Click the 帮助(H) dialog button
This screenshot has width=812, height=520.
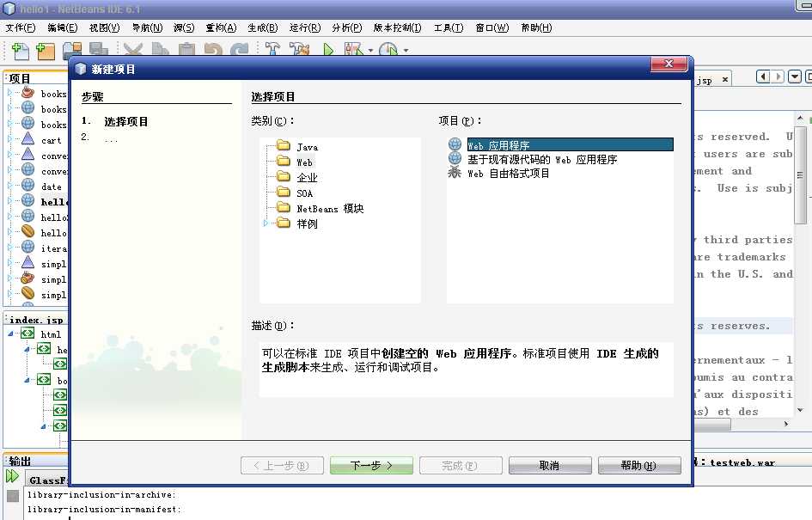tap(639, 466)
